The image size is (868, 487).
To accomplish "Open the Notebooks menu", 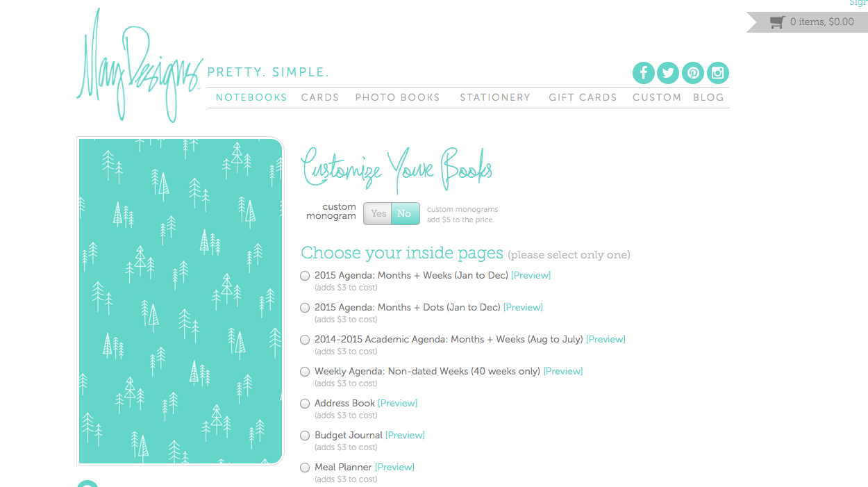I will 251,98.
